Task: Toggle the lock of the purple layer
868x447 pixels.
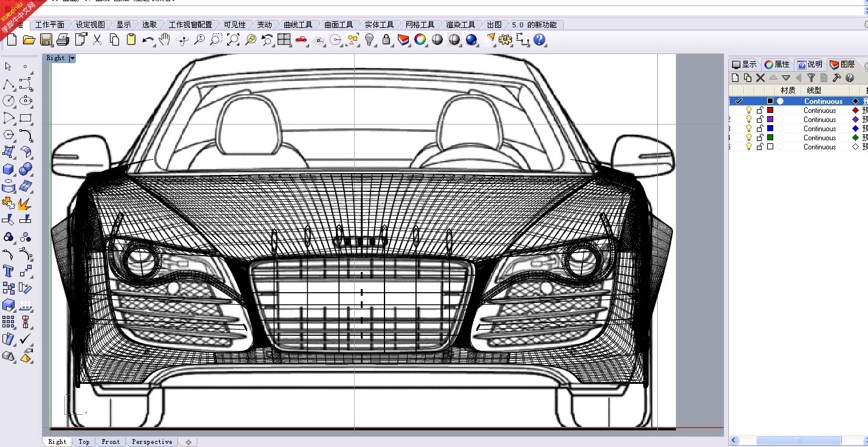Action: tap(760, 120)
